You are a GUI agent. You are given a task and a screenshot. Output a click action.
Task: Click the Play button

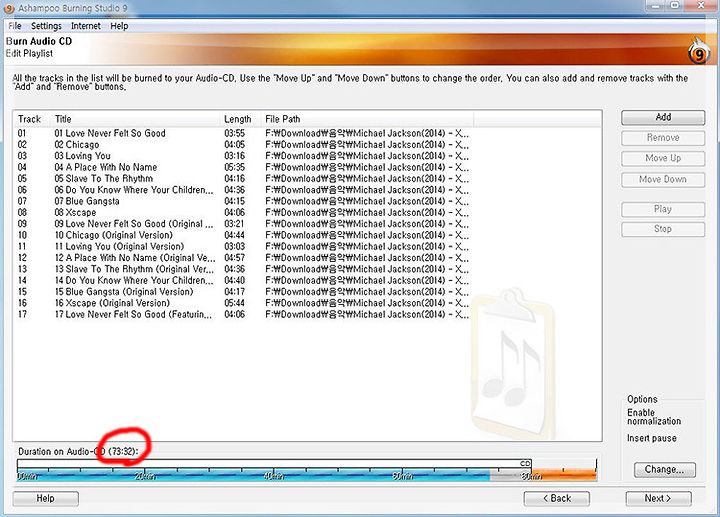[663, 209]
